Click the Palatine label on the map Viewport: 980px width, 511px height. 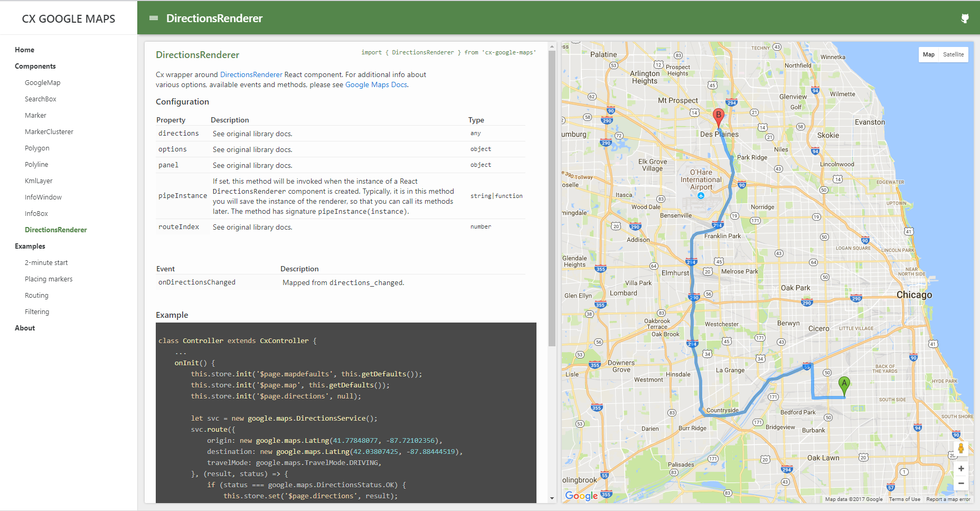(x=604, y=54)
